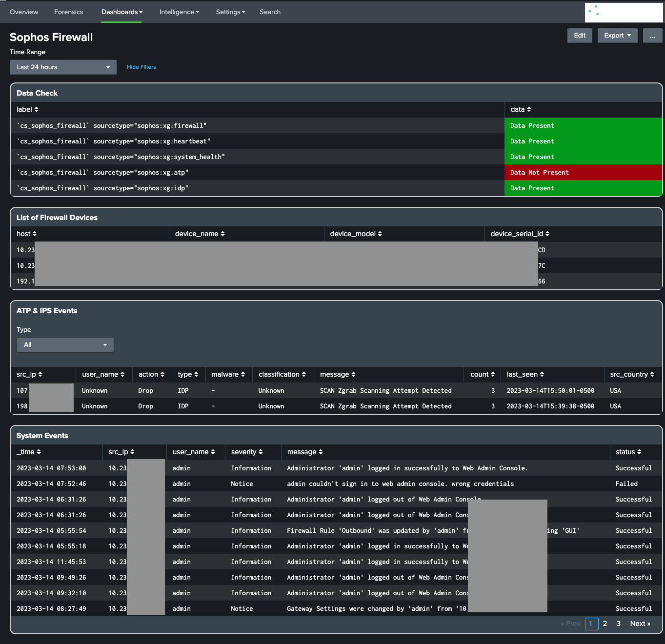Sort ATP & IPS events by action
Screen dimensions: 665x644
click(151, 374)
